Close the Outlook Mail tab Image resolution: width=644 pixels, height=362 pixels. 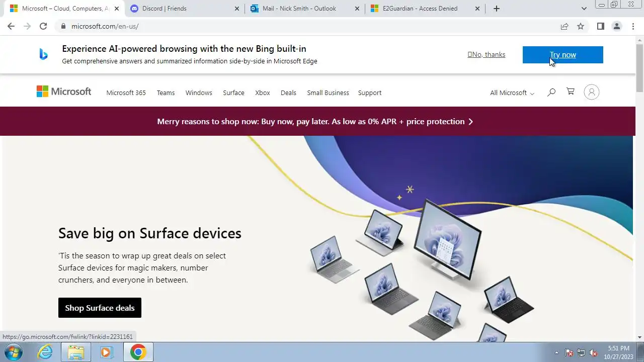pos(357,9)
